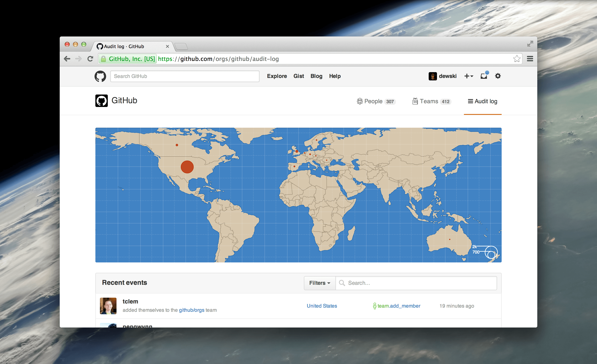Switch to the People tab
The width and height of the screenshot is (597, 364).
pos(376,101)
